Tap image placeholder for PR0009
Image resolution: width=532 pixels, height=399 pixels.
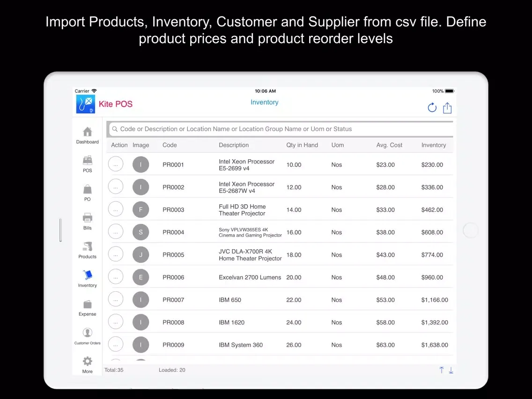pyautogui.click(x=141, y=345)
